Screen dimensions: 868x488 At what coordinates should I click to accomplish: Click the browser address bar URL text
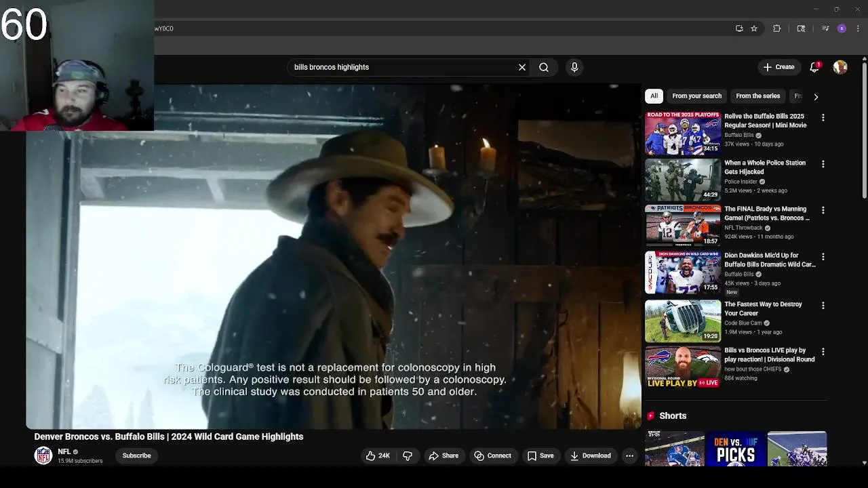164,28
